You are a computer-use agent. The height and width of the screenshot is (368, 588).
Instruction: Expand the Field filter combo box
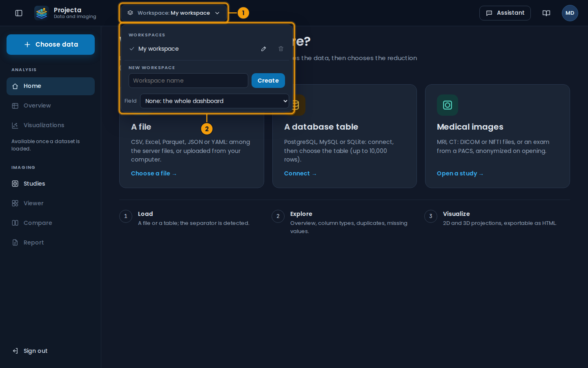(x=214, y=101)
